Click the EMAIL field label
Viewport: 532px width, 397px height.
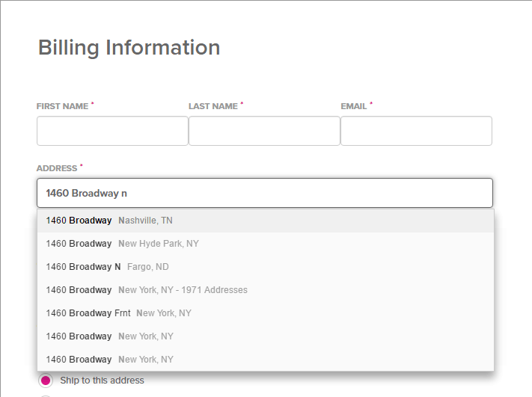[353, 106]
